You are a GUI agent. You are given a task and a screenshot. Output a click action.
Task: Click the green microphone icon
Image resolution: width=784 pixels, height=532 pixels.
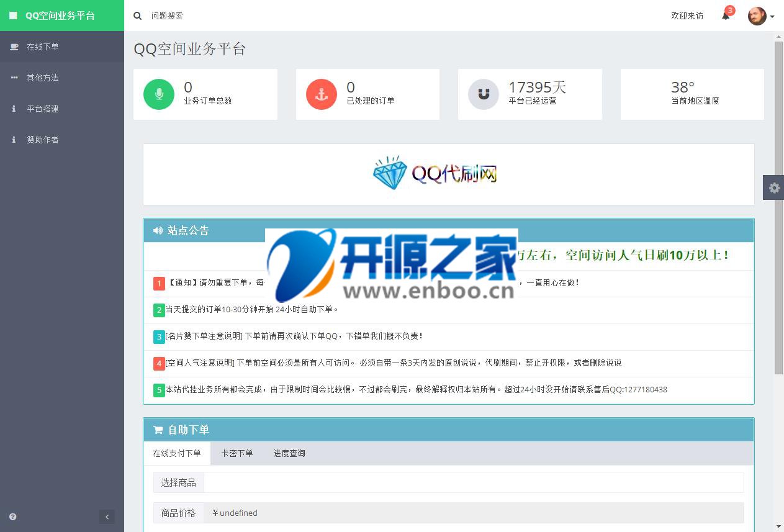(x=159, y=94)
